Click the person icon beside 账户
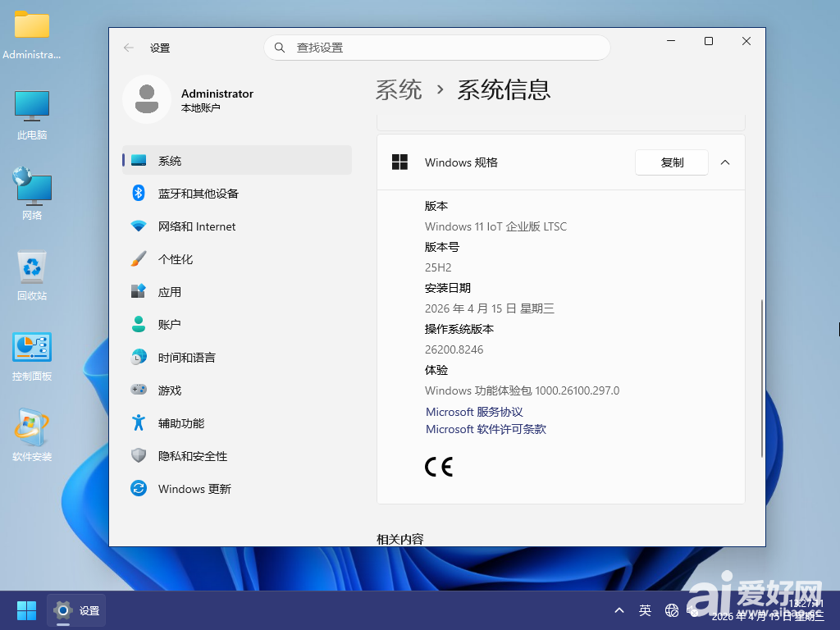Viewport: 840px width, 630px height. pyautogui.click(x=139, y=324)
